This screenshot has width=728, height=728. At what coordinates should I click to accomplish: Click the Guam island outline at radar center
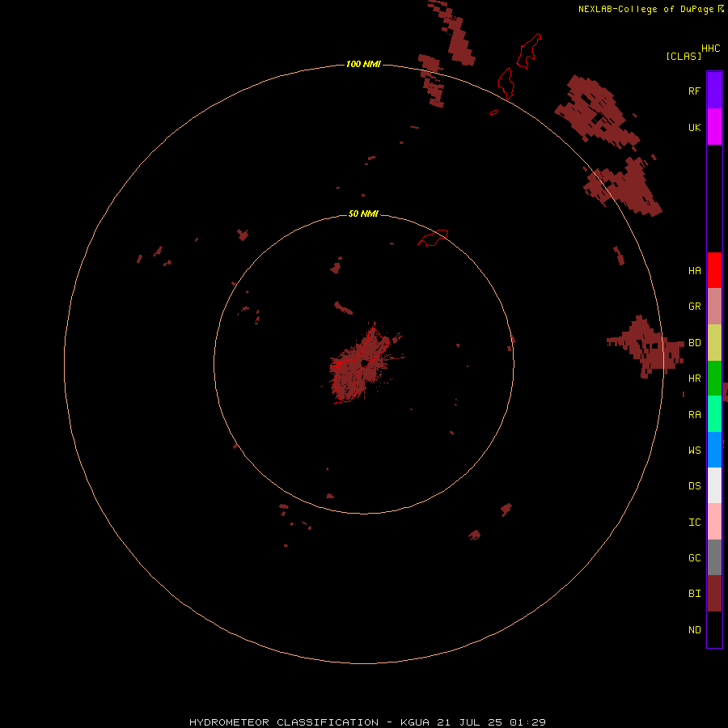(x=360, y=365)
